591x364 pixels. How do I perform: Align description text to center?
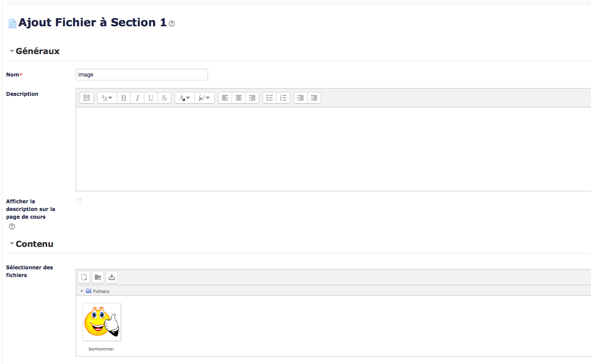click(x=239, y=98)
